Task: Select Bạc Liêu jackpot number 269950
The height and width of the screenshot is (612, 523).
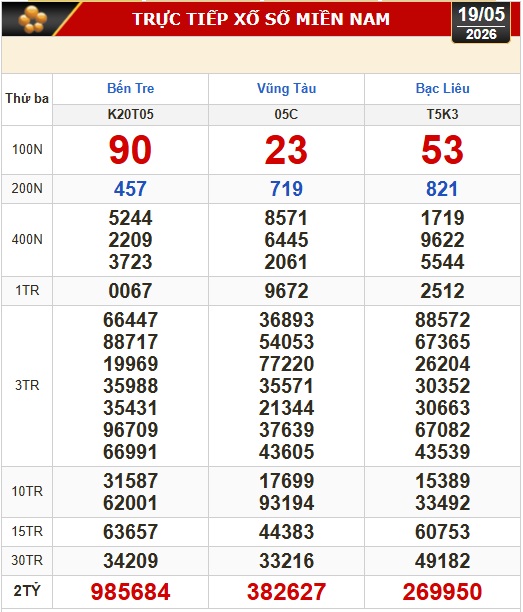Action: click(443, 591)
